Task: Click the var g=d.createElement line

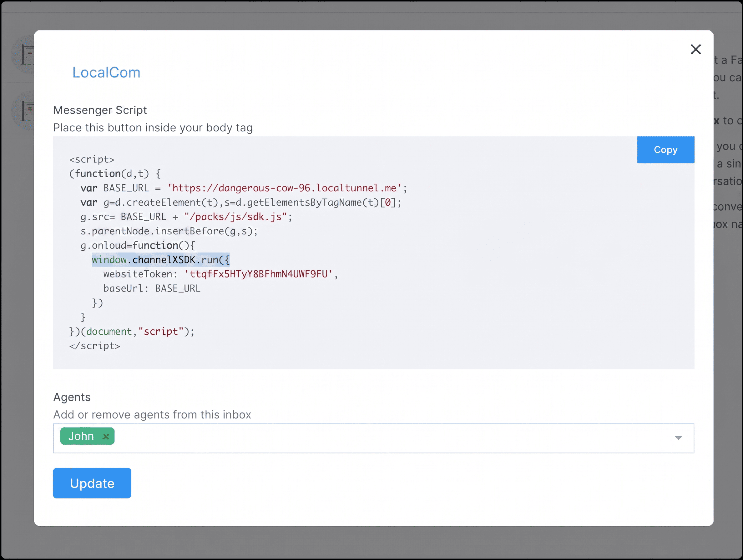Action: (241, 202)
